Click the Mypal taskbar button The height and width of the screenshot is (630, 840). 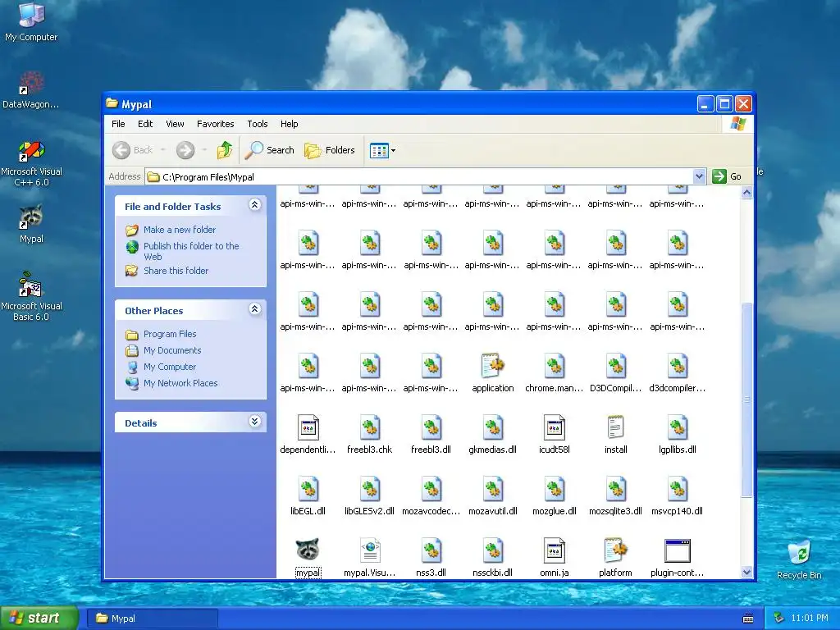click(152, 619)
